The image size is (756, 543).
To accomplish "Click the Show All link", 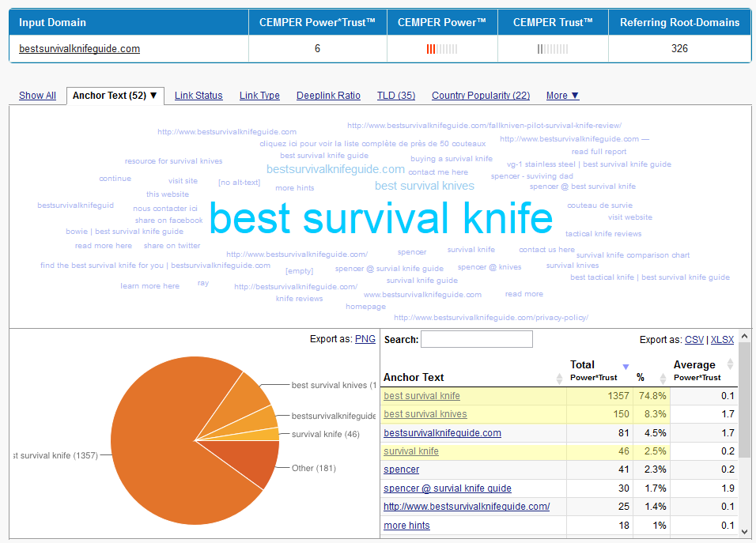I will 37,96.
